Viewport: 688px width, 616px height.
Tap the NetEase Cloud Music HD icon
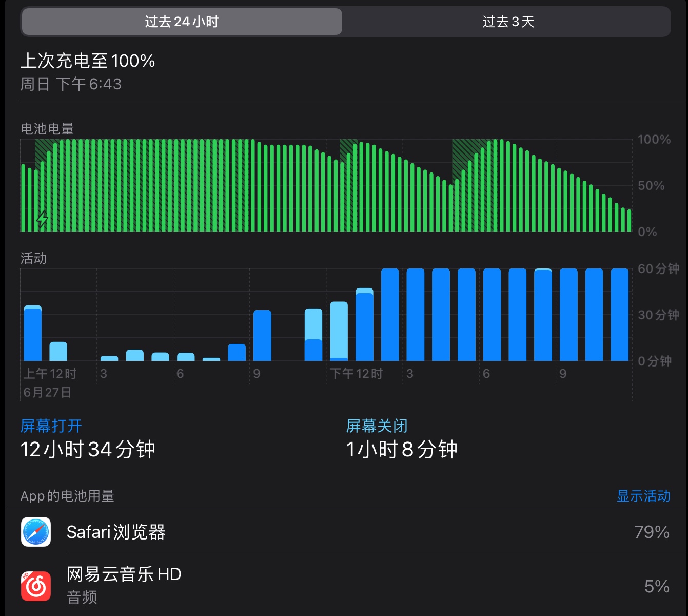pyautogui.click(x=36, y=586)
